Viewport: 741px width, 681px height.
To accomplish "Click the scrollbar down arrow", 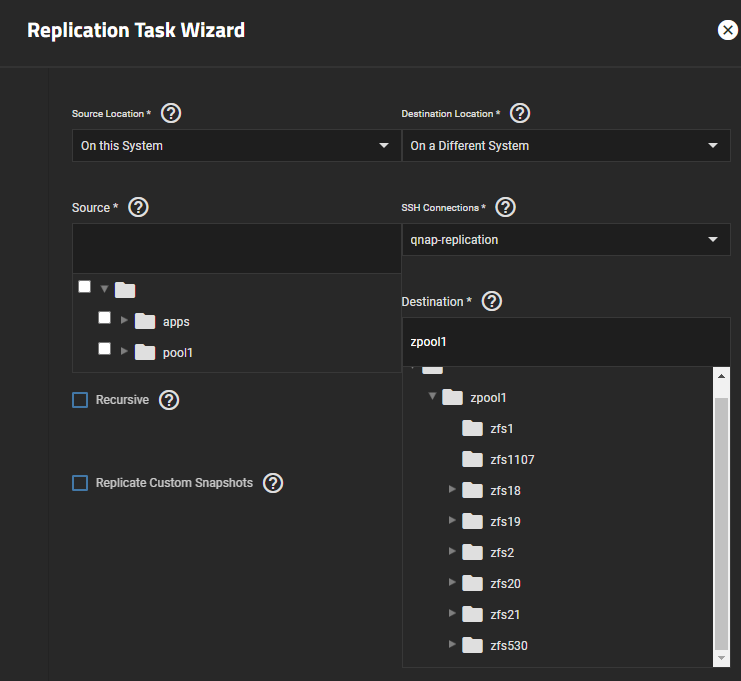I will click(721, 658).
